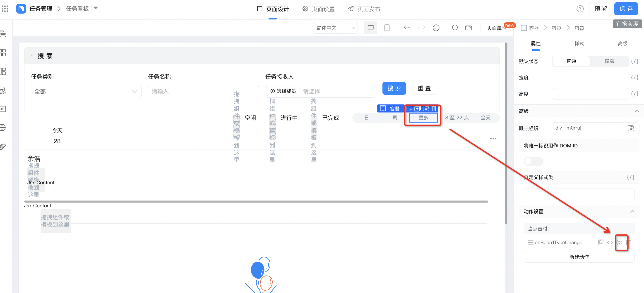Click the blue 搜索 button

click(394, 88)
